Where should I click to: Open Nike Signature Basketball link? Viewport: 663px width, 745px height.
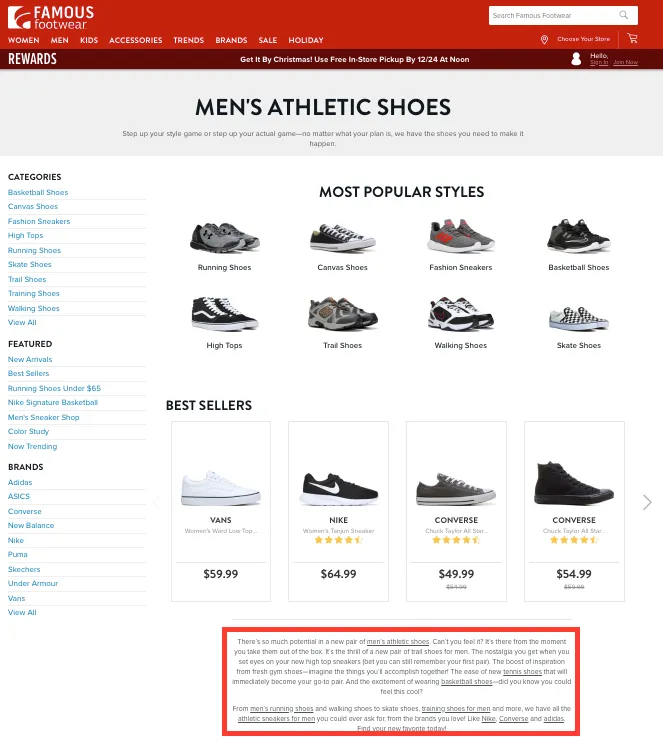point(53,402)
